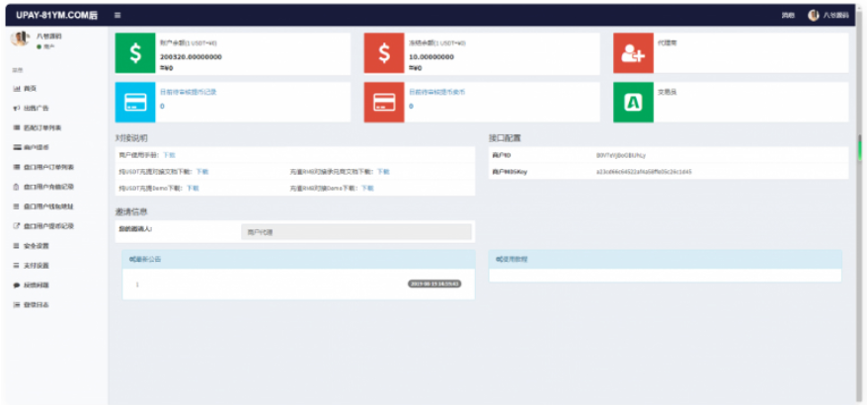Download the 纯USDT充提 Demo

click(193, 189)
